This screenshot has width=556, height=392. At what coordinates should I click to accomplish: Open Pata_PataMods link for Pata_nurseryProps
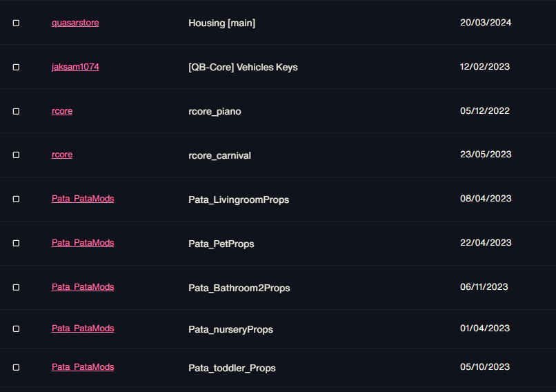83,328
